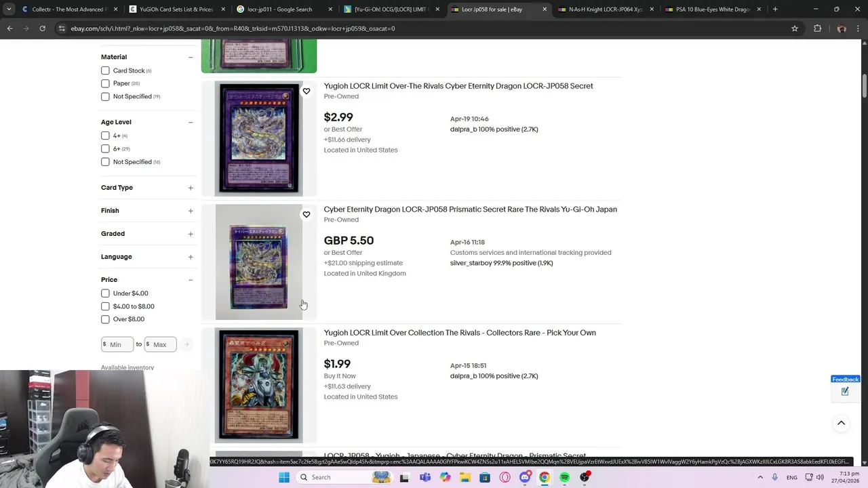The image size is (868, 488).
Task: Launch Copilot from the taskbar
Action: coord(445,477)
